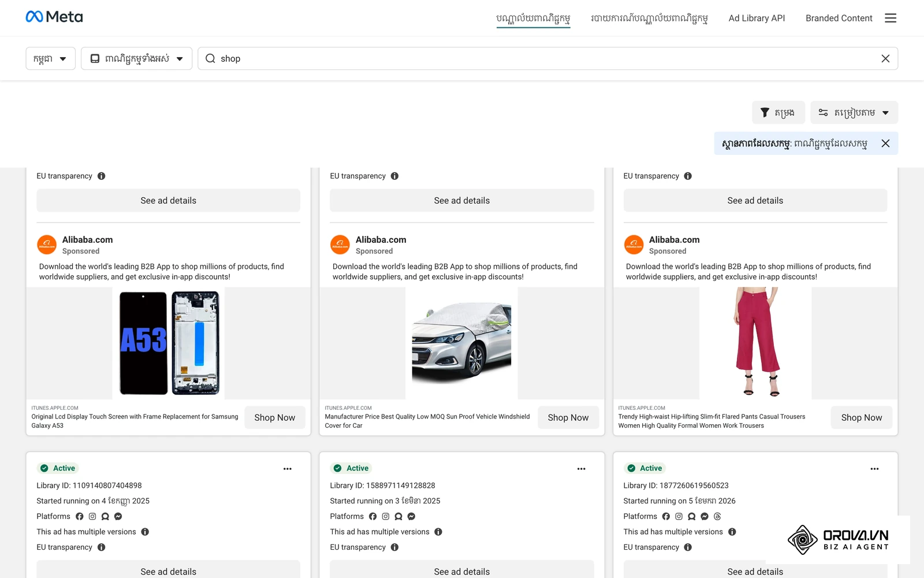Click Audience Network icon on ad 1588971149128828
This screenshot has height=578, width=924.
(x=398, y=516)
